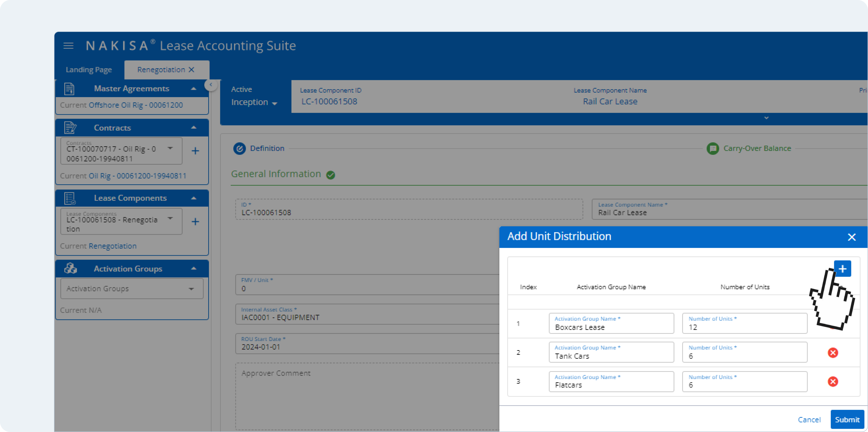Viewport: 868px width, 432px height.
Task: Open the Lease Components dropdown
Action: pos(121,221)
